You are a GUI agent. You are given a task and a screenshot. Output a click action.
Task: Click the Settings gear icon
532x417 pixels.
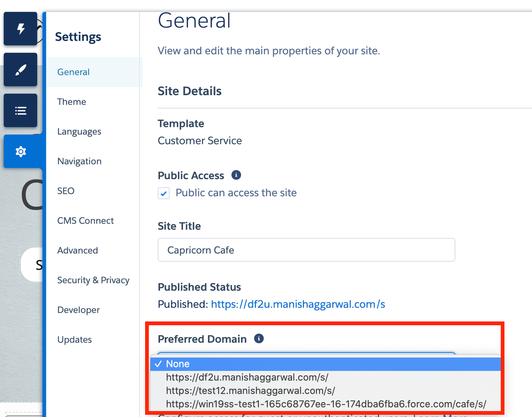click(20, 151)
